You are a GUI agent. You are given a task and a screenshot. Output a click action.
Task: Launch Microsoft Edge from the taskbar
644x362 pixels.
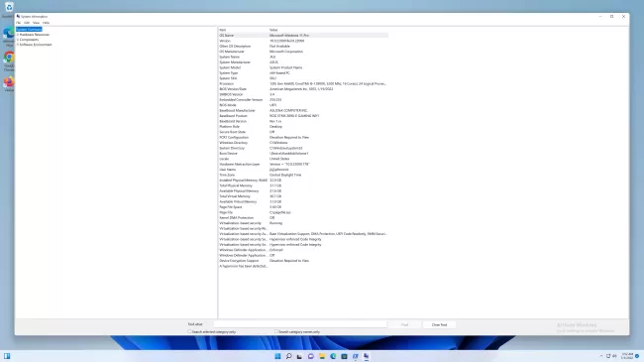tap(333, 356)
